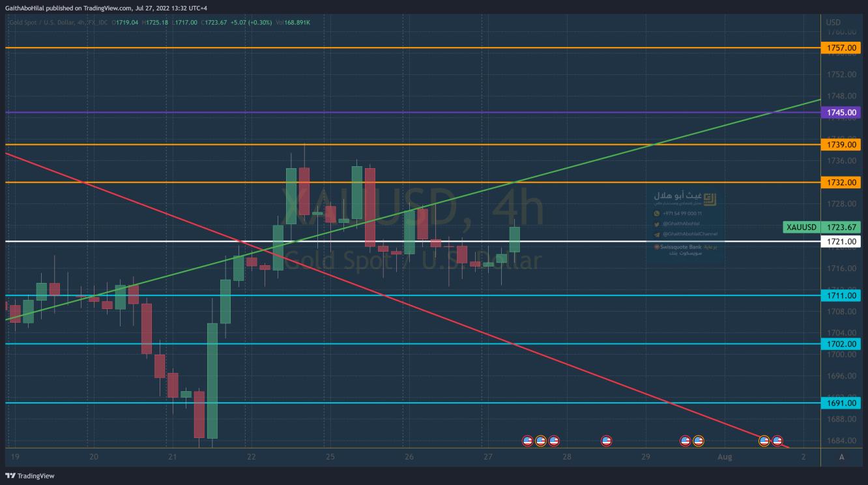Screen dimensions: 868x485
Task: Click the high value 1725.18
Action: [158, 23]
